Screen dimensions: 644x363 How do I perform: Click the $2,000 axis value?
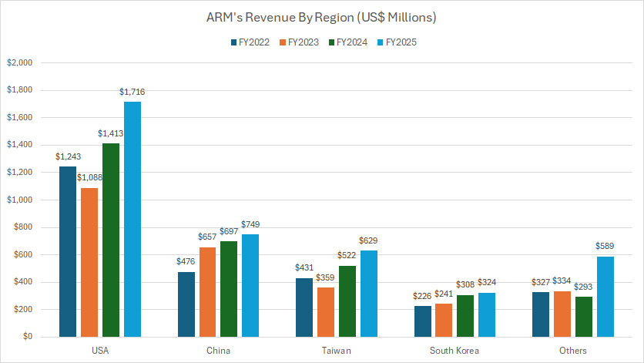20,62
